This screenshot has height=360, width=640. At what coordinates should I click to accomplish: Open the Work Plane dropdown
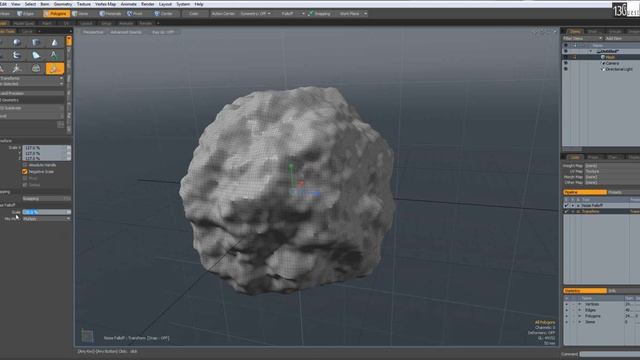[352, 13]
